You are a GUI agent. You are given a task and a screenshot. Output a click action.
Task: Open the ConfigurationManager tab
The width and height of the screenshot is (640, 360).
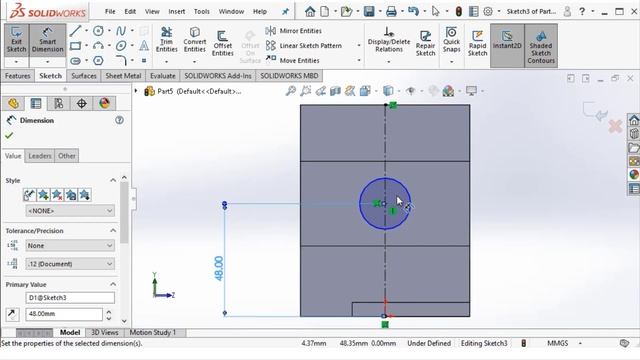point(59,103)
